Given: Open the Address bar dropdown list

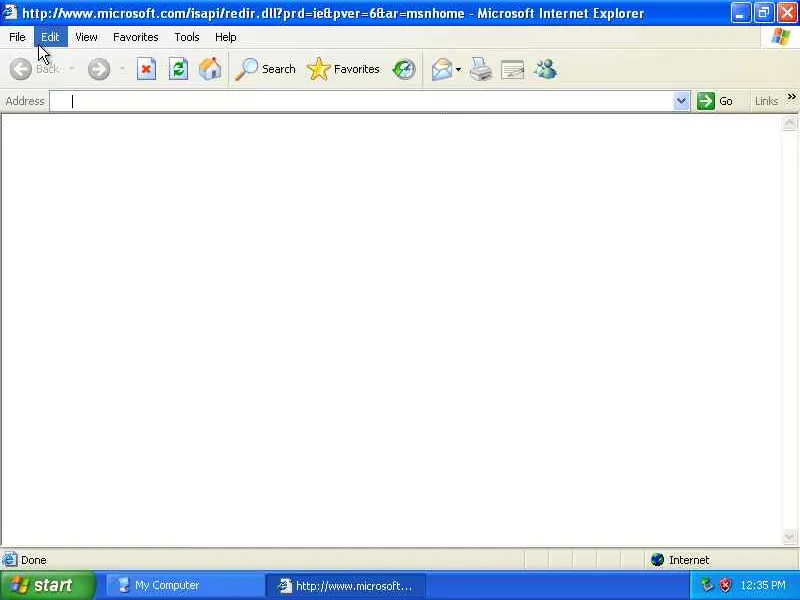Looking at the screenshot, I should pos(681,101).
